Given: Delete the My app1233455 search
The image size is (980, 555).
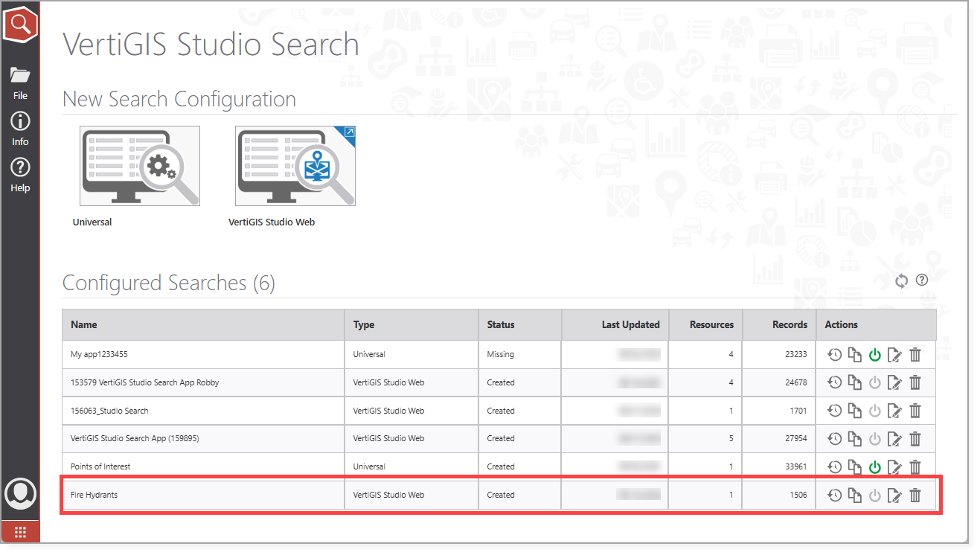Looking at the screenshot, I should [x=915, y=355].
